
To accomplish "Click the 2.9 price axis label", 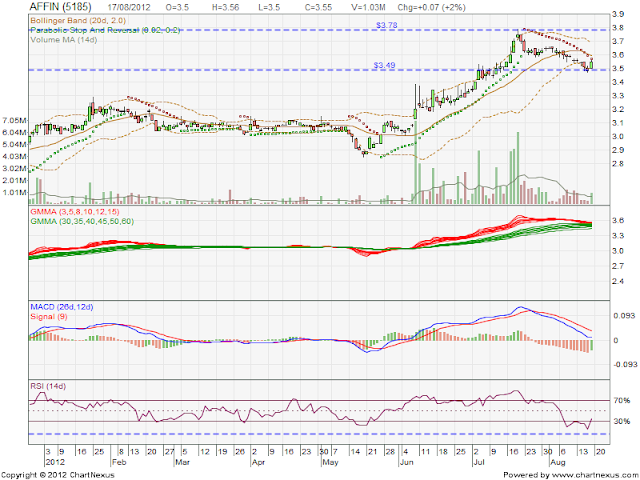I will (x=618, y=150).
